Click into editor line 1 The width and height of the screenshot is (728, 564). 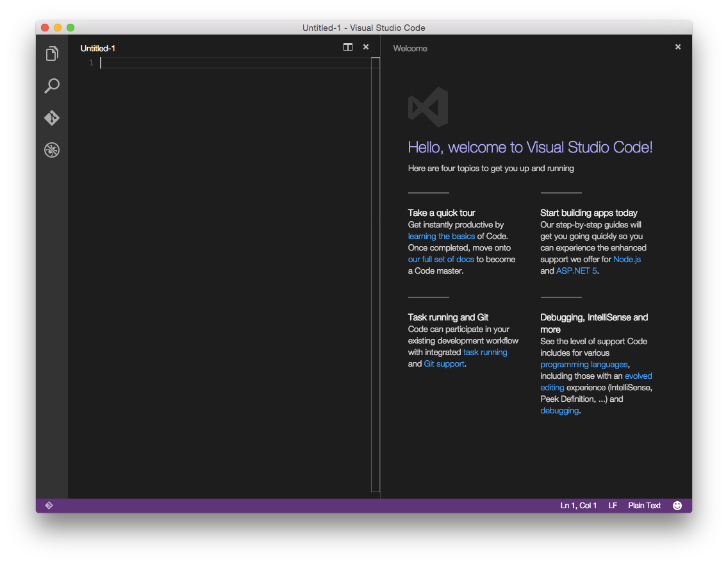point(235,63)
